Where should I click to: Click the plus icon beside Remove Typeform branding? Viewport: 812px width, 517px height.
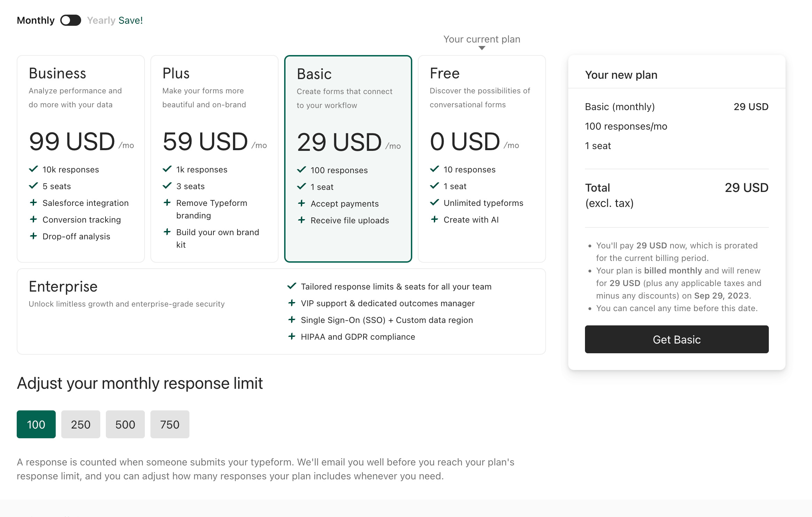pos(167,203)
